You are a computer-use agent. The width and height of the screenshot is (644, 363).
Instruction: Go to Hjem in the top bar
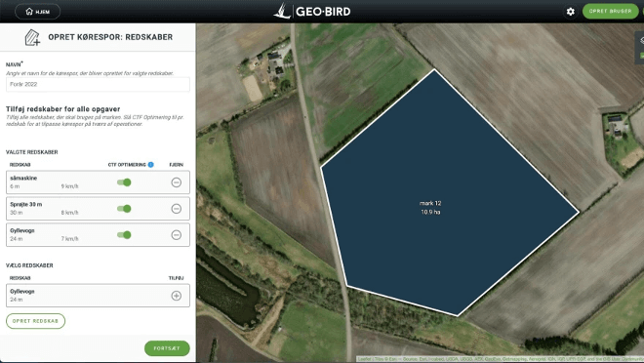pyautogui.click(x=38, y=12)
